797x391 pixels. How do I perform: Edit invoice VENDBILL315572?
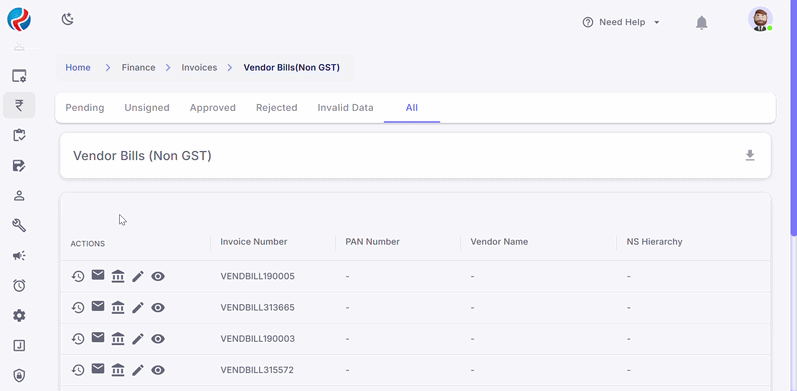click(x=138, y=370)
